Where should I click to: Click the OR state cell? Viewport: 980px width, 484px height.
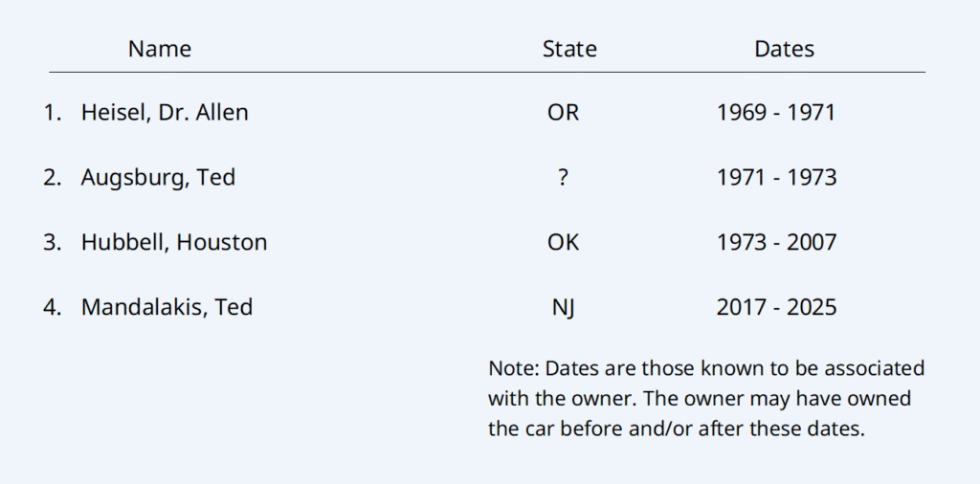(563, 112)
